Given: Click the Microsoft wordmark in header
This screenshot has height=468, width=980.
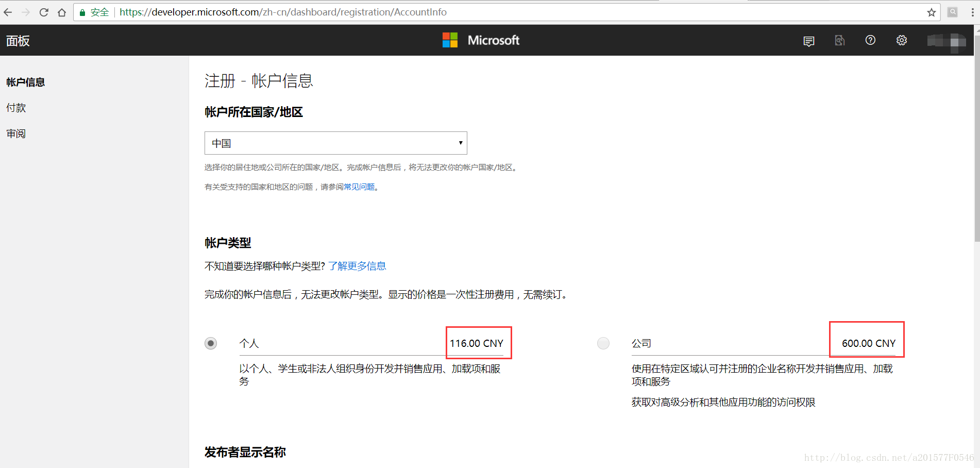Looking at the screenshot, I should pyautogui.click(x=494, y=40).
